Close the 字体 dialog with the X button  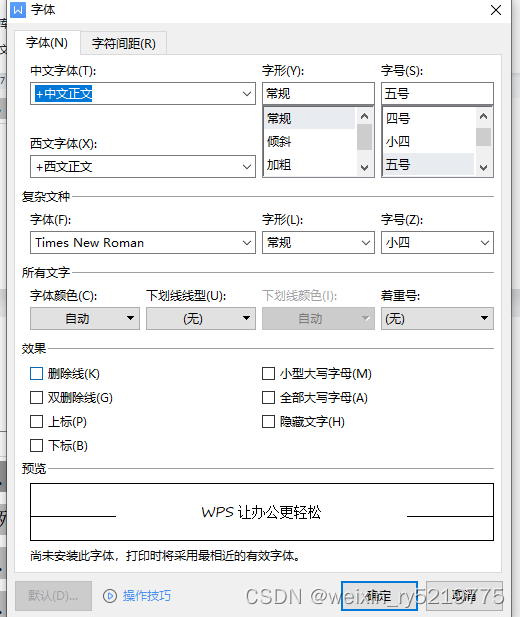click(496, 10)
